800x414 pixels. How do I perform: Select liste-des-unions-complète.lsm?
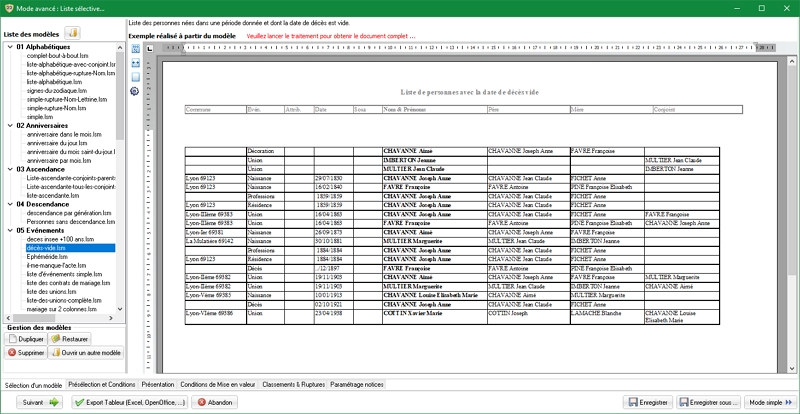click(x=64, y=300)
